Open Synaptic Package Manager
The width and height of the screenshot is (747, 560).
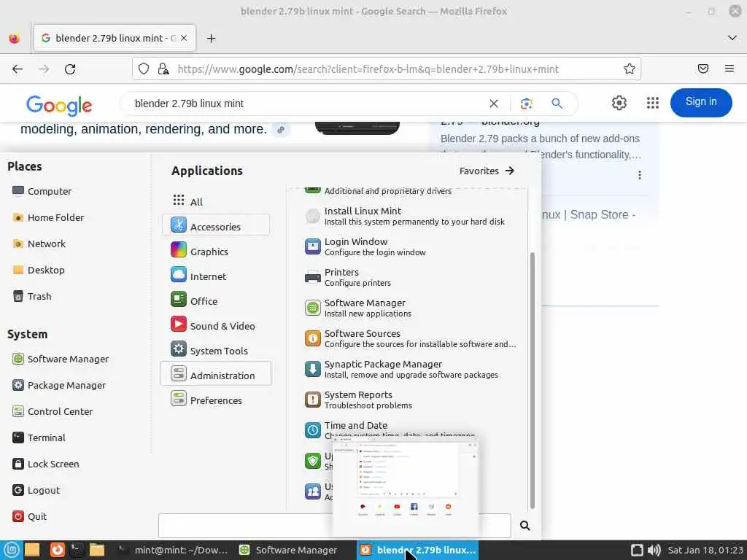(x=401, y=369)
